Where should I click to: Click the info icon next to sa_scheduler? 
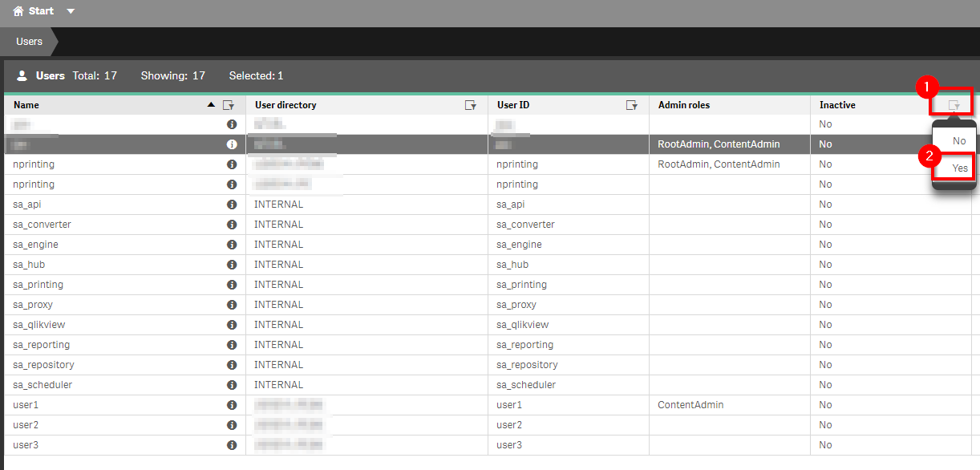231,384
